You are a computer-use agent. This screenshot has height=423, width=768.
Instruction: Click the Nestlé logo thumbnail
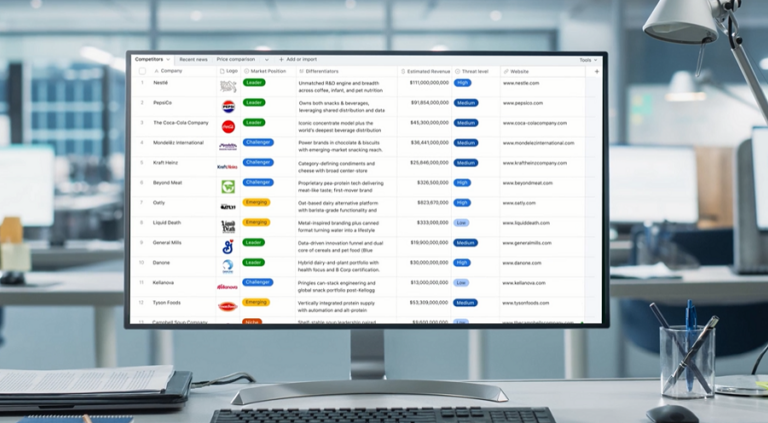point(228,87)
